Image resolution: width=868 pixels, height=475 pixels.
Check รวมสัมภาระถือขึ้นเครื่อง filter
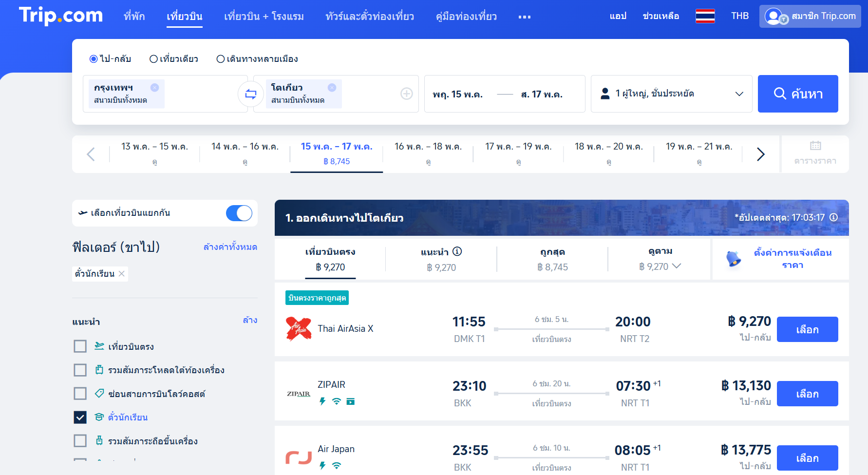tap(80, 441)
